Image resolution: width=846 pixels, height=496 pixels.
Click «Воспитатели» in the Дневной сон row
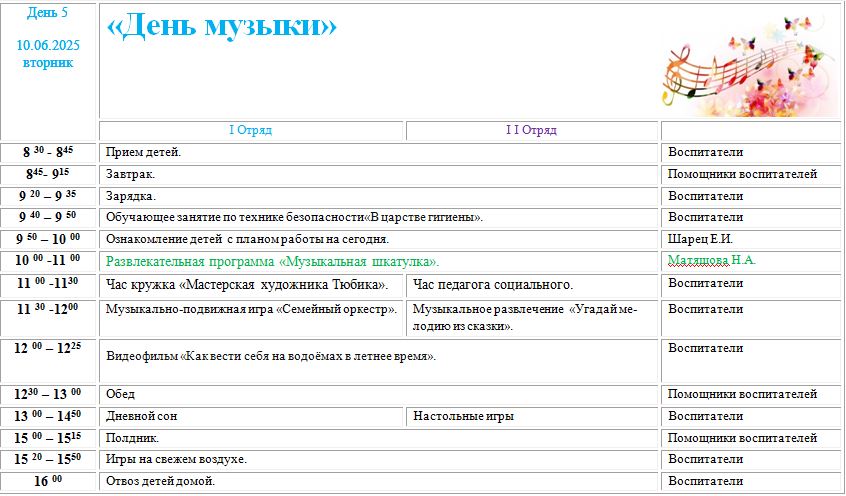(x=706, y=417)
